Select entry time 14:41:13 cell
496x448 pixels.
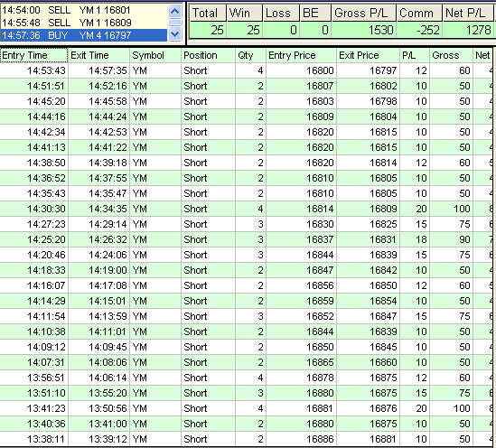tap(33, 147)
